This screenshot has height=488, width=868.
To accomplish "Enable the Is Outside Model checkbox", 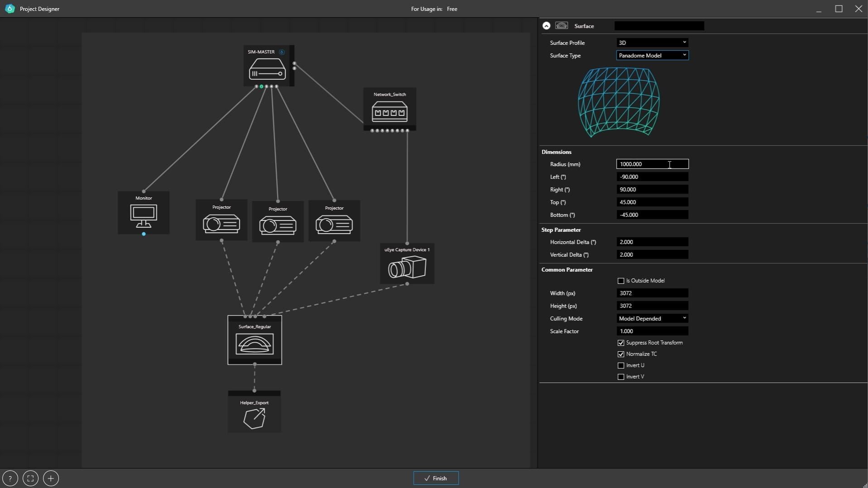I will pyautogui.click(x=621, y=281).
